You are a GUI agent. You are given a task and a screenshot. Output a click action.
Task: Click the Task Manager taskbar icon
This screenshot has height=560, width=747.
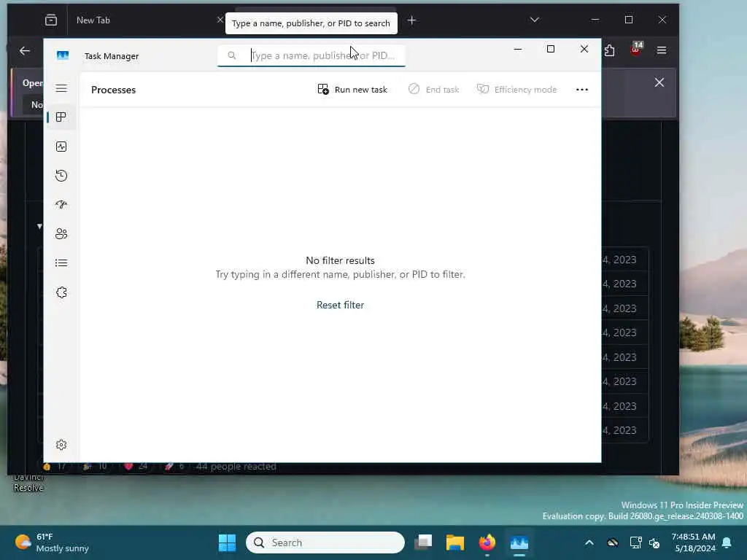(x=519, y=542)
